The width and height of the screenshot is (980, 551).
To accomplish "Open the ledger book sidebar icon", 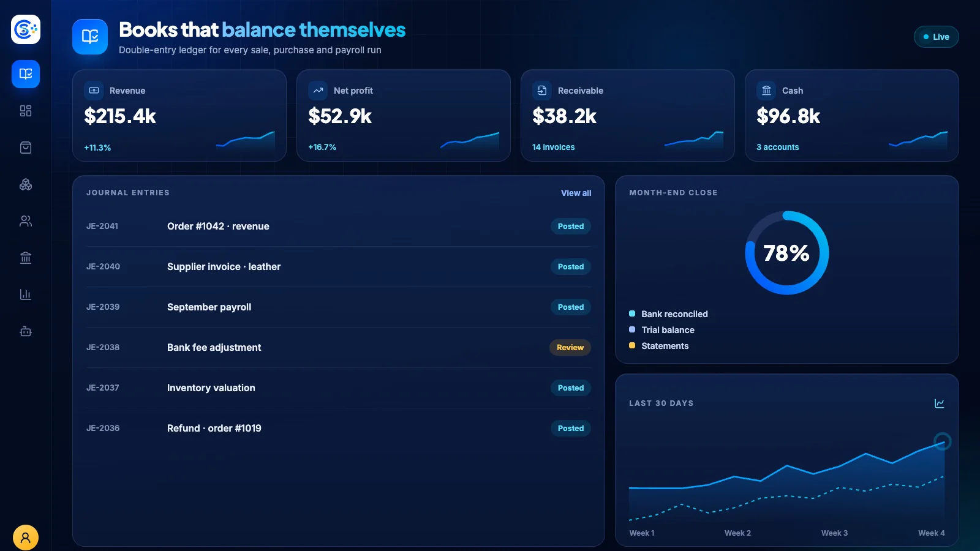I will [x=26, y=74].
